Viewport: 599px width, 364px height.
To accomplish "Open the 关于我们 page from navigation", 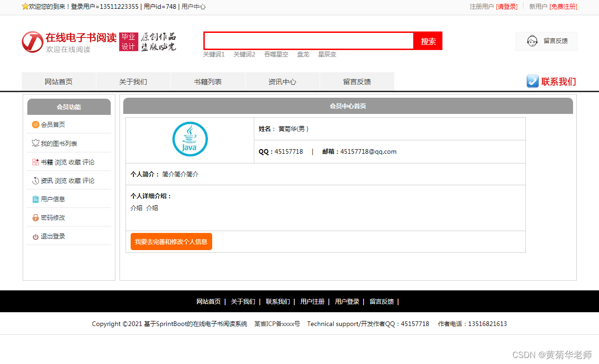I will pyautogui.click(x=133, y=81).
